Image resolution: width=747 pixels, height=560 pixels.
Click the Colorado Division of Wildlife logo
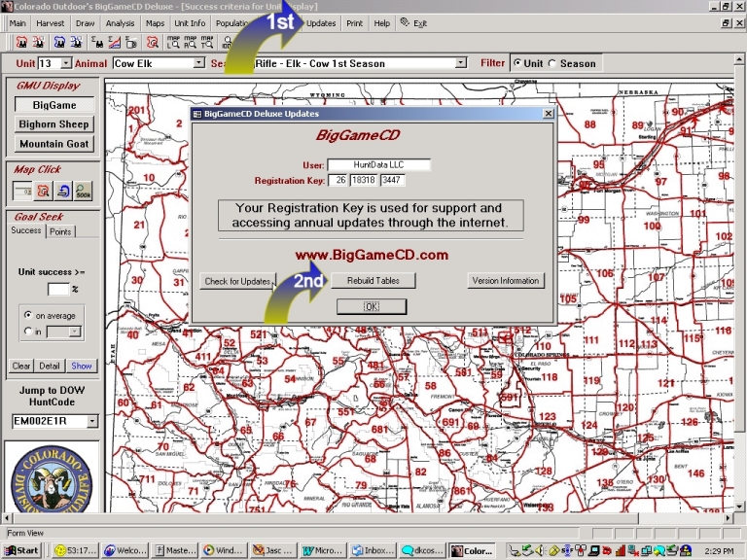[52, 477]
